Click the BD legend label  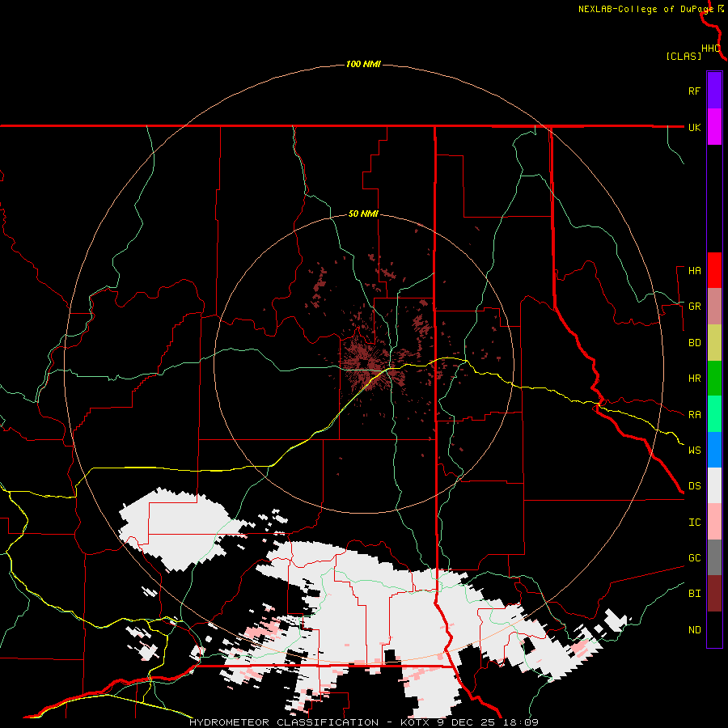click(694, 343)
